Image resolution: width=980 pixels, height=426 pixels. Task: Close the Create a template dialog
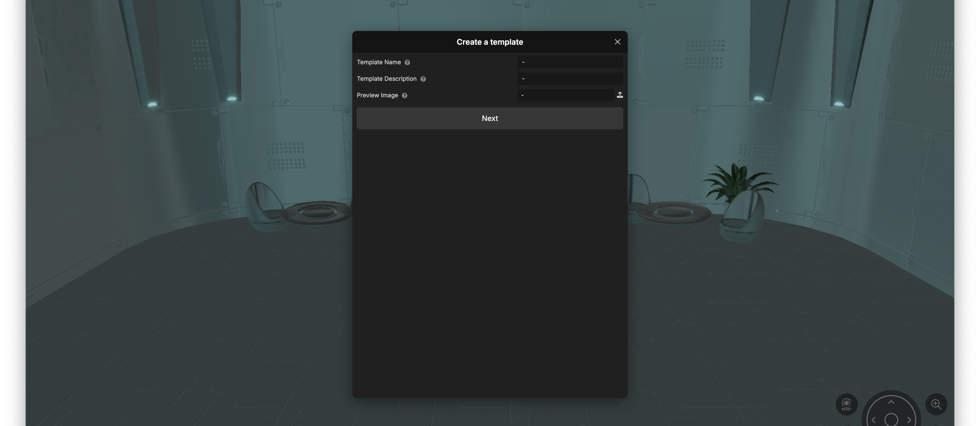coord(618,42)
